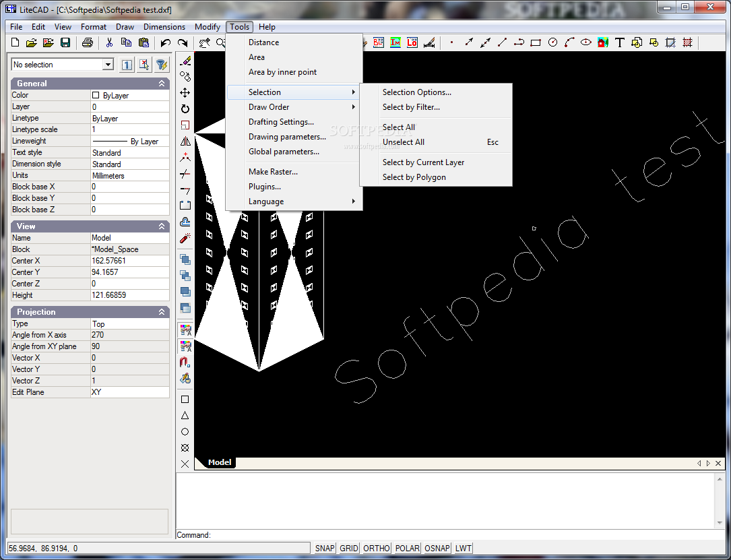Viewport: 731px width, 560px height.
Task: Select the Ray draw tool
Action: click(468, 43)
